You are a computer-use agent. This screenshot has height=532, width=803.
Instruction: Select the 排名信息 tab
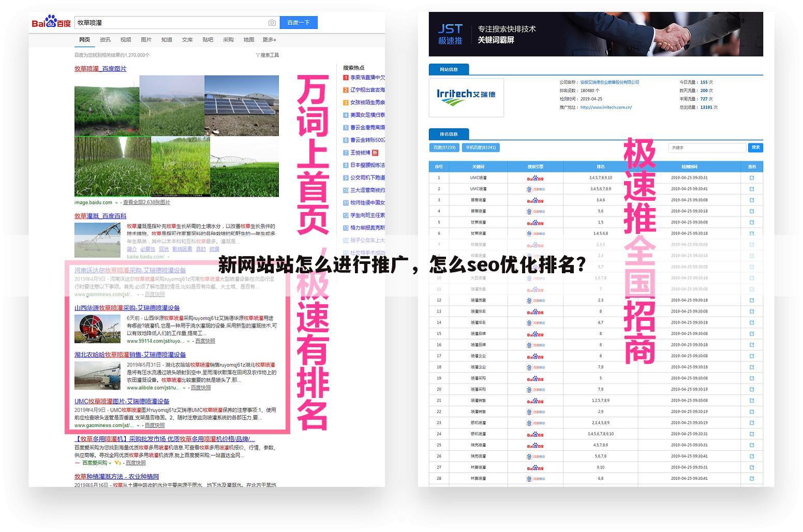coord(448,134)
